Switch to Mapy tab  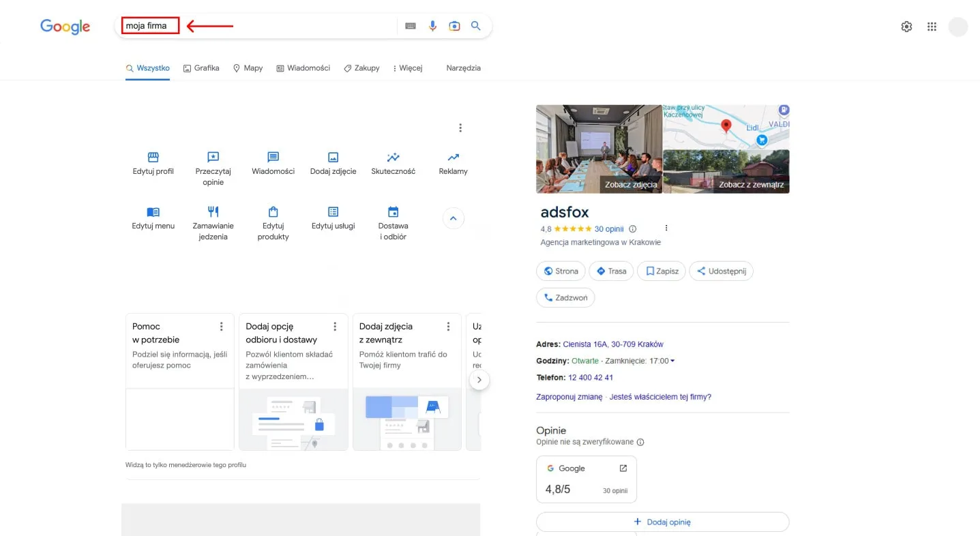coord(248,68)
